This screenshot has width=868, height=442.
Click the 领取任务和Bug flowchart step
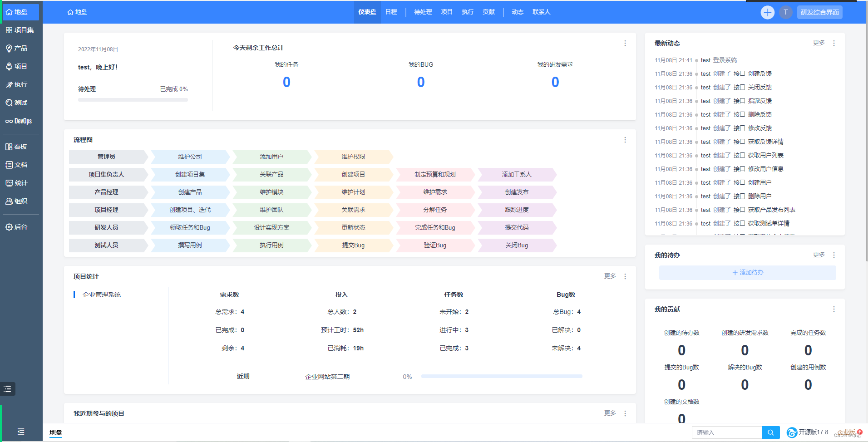coord(190,227)
